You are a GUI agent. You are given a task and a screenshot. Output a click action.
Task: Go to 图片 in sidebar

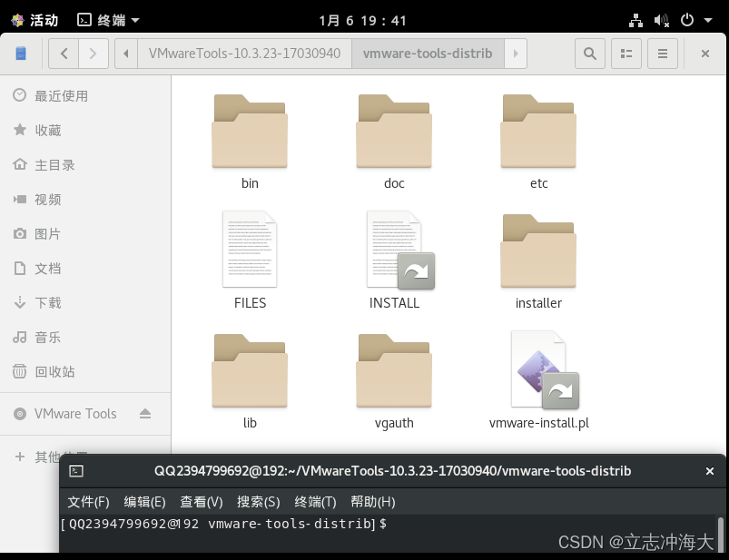click(x=85, y=234)
